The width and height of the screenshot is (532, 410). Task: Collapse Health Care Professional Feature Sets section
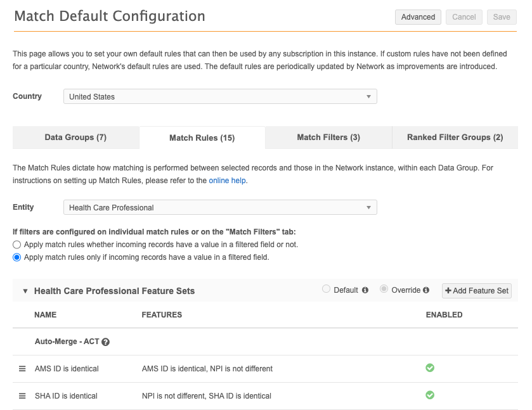coord(25,291)
